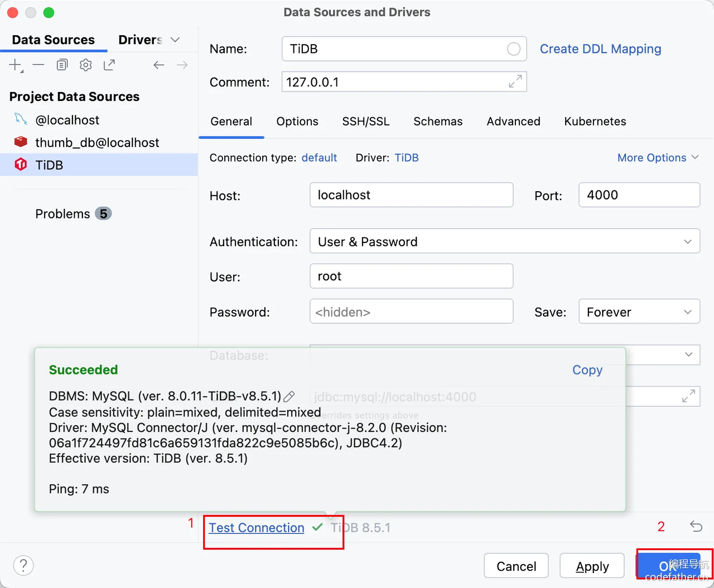This screenshot has height=588, width=714.
Task: Switch to the Data Sources tab
Action: [54, 40]
